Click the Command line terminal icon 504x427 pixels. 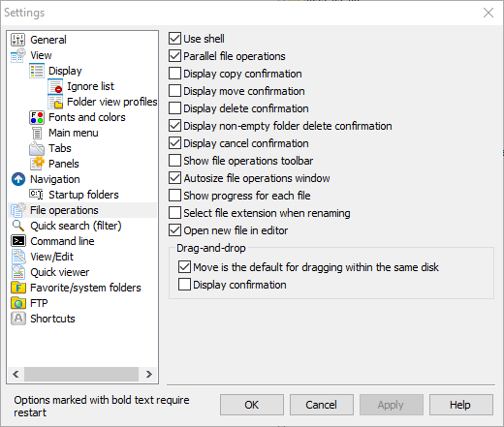point(18,241)
